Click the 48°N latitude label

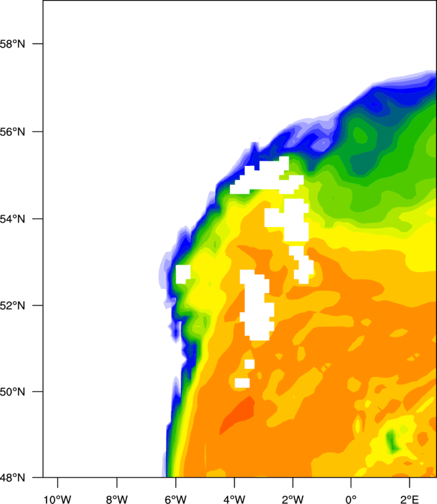tap(12, 478)
